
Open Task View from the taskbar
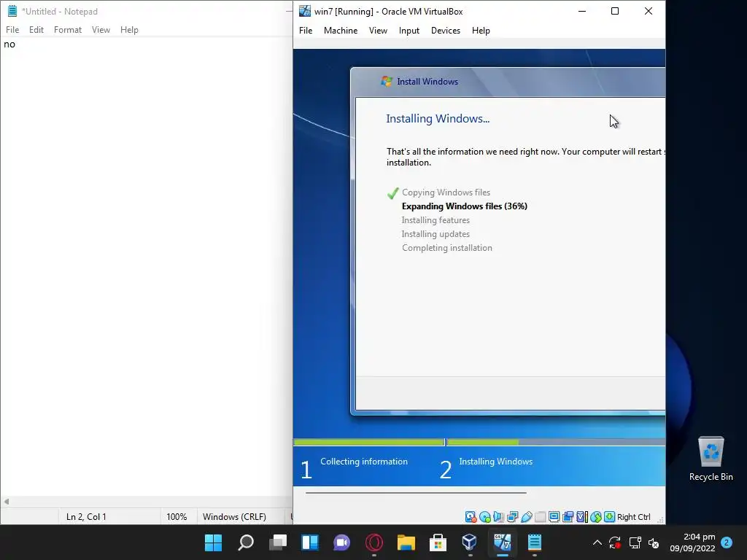(278, 542)
